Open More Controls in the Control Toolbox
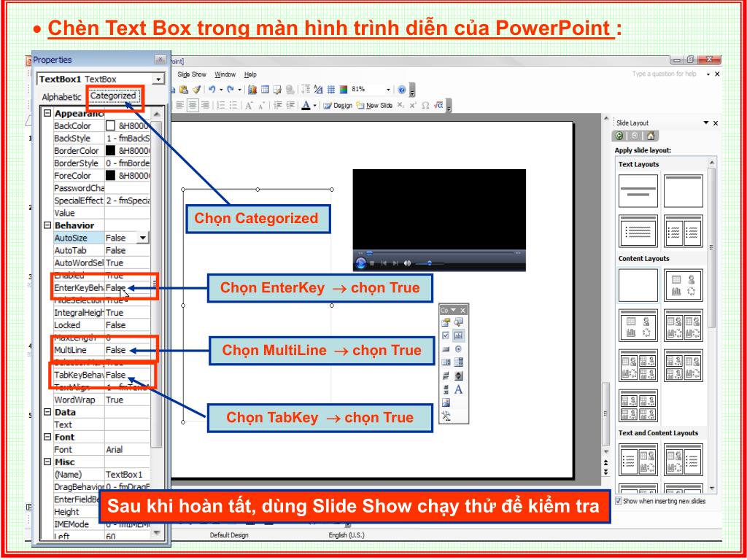747x560 pixels. [x=446, y=416]
